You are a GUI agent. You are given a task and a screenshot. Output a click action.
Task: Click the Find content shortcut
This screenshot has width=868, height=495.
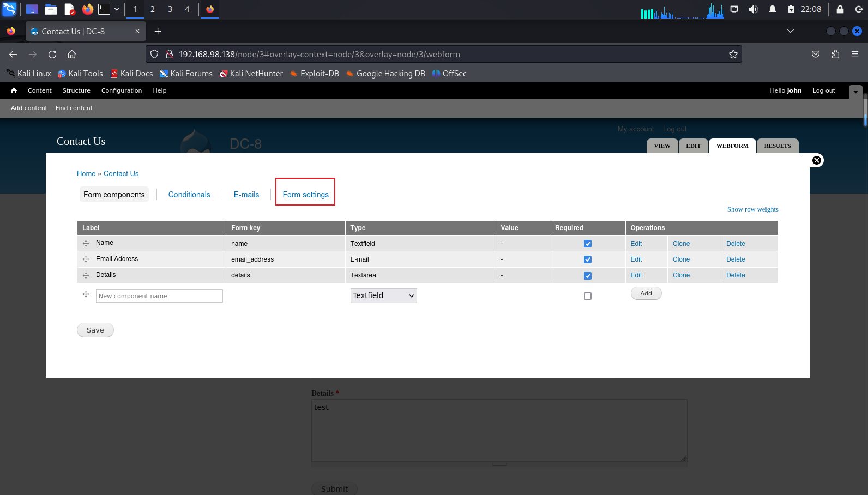(x=74, y=108)
